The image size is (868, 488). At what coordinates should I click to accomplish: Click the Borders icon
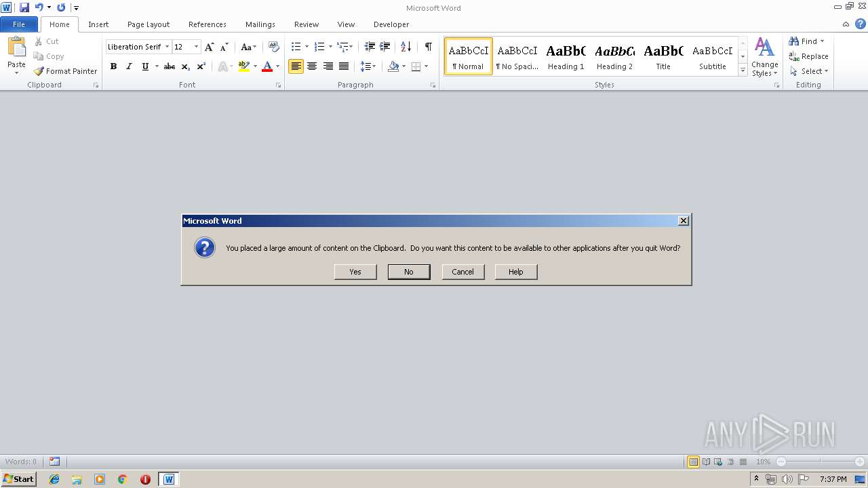[x=416, y=66]
